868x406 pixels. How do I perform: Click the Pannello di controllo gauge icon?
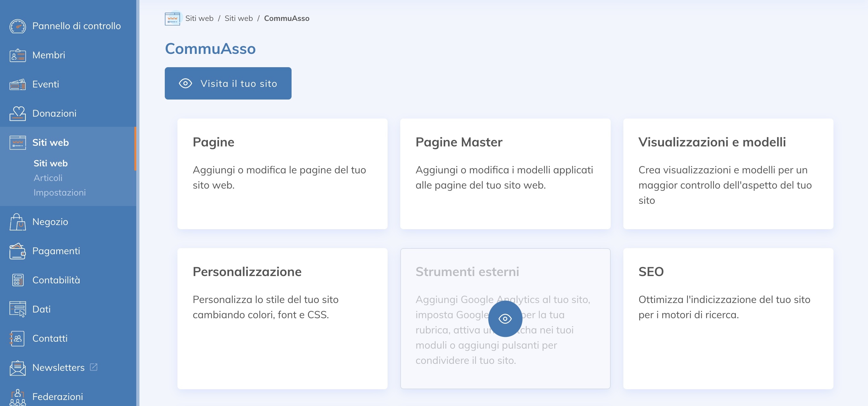pos(17,26)
